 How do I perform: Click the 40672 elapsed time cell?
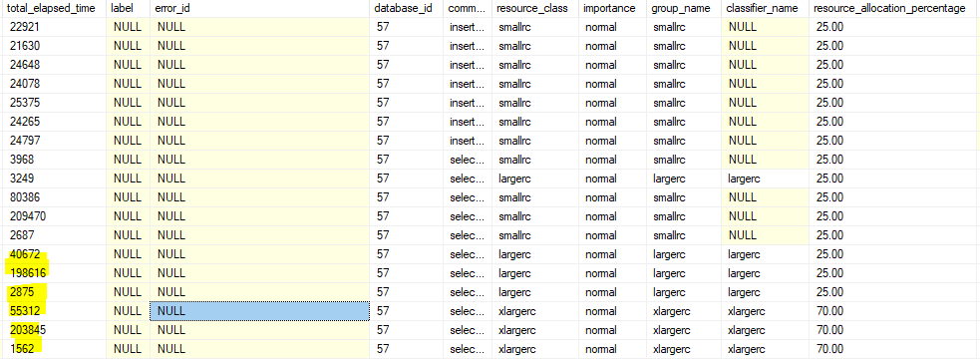[x=54, y=254]
